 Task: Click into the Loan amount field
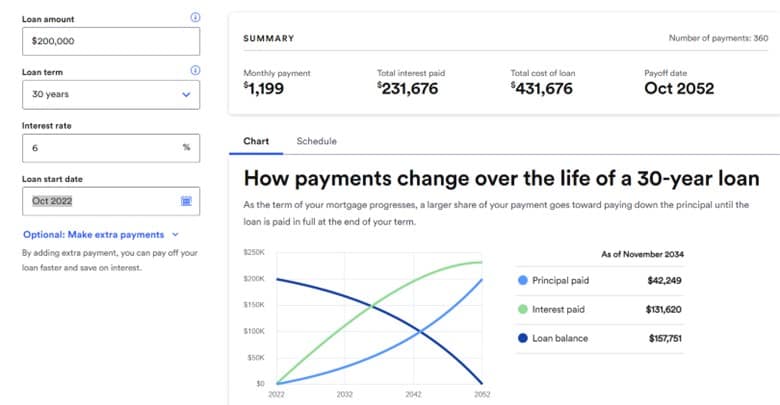110,41
